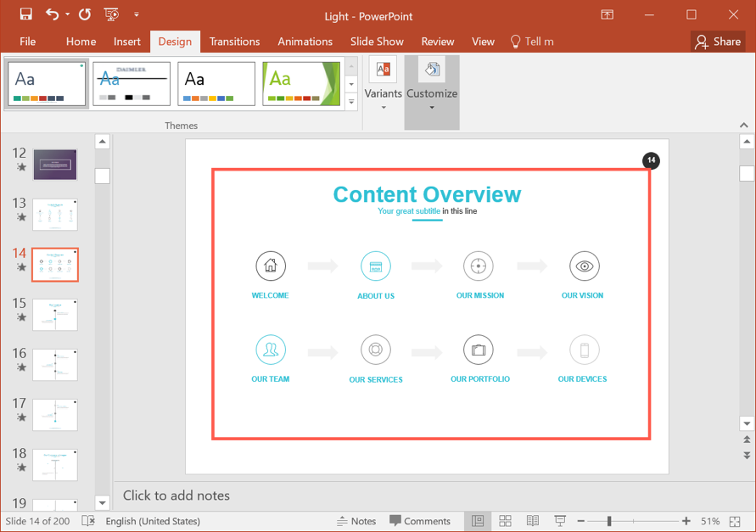Open the Transitions tab
This screenshot has height=532, width=756.
(234, 42)
